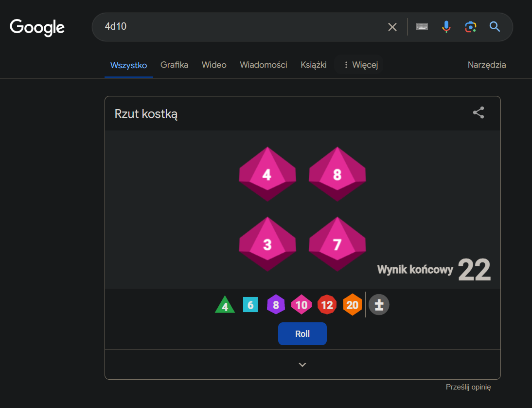Add a 20-sided orange die
Viewport: 532px width, 408px height.
(352, 305)
